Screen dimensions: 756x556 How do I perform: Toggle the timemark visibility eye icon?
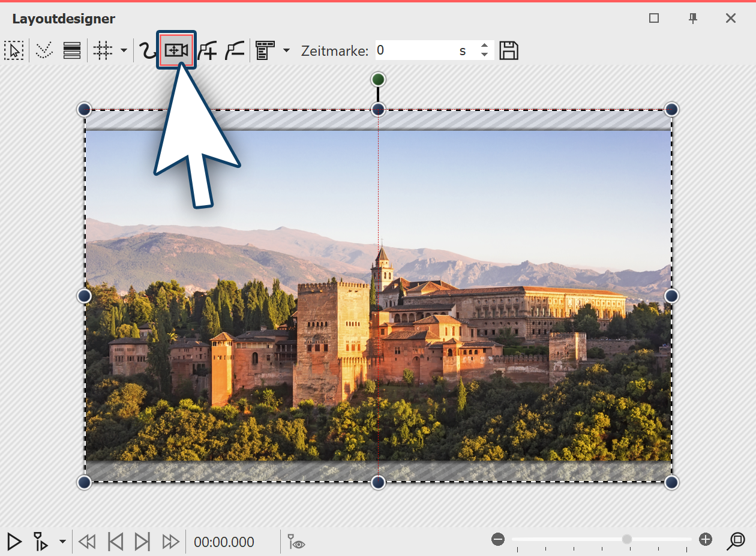coord(295,542)
